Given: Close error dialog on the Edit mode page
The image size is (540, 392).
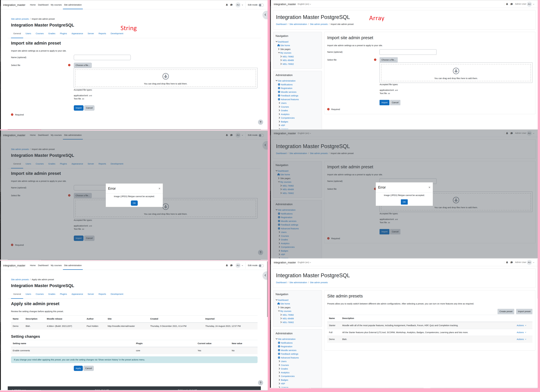Looking at the screenshot, I should (x=159, y=189).
